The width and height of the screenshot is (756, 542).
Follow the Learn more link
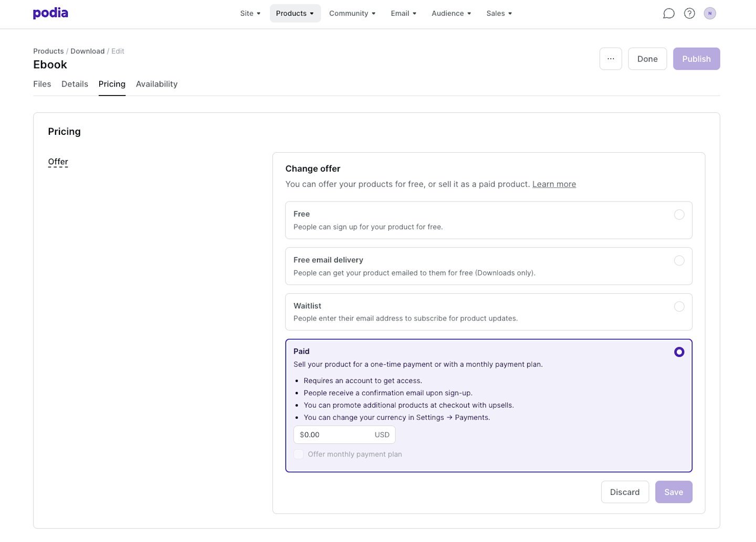tap(554, 184)
